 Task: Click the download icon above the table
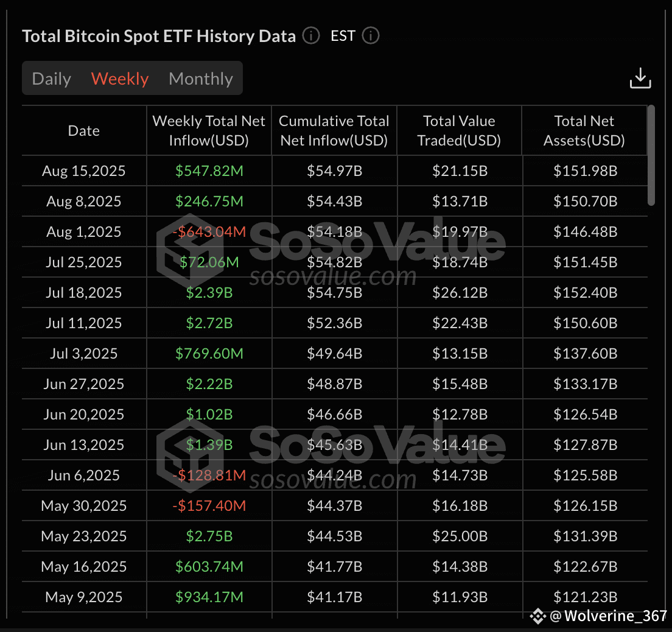(x=640, y=78)
